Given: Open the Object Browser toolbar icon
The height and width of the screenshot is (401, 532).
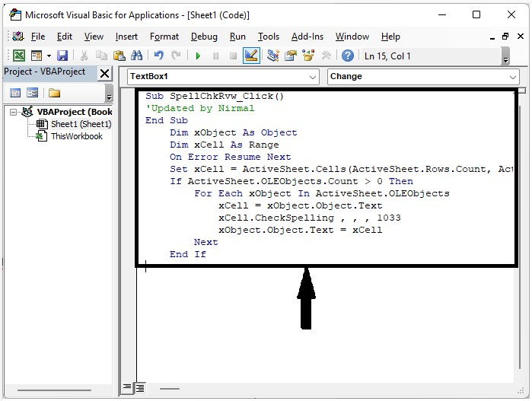Looking at the screenshot, I should [308, 56].
